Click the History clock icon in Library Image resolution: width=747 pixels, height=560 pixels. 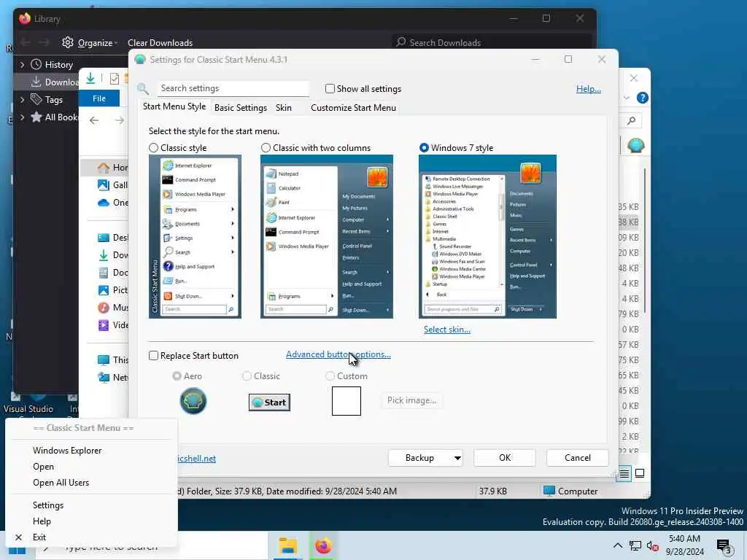pyautogui.click(x=36, y=64)
